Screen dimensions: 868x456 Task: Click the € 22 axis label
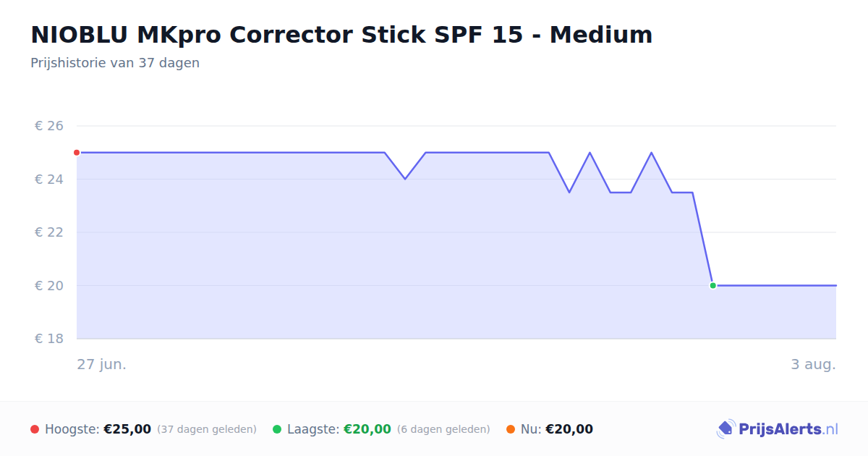pyautogui.click(x=49, y=232)
